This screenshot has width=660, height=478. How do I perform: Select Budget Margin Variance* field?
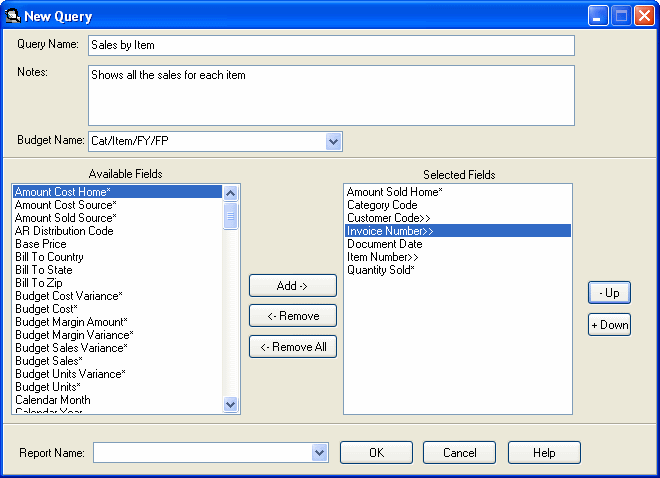117,335
